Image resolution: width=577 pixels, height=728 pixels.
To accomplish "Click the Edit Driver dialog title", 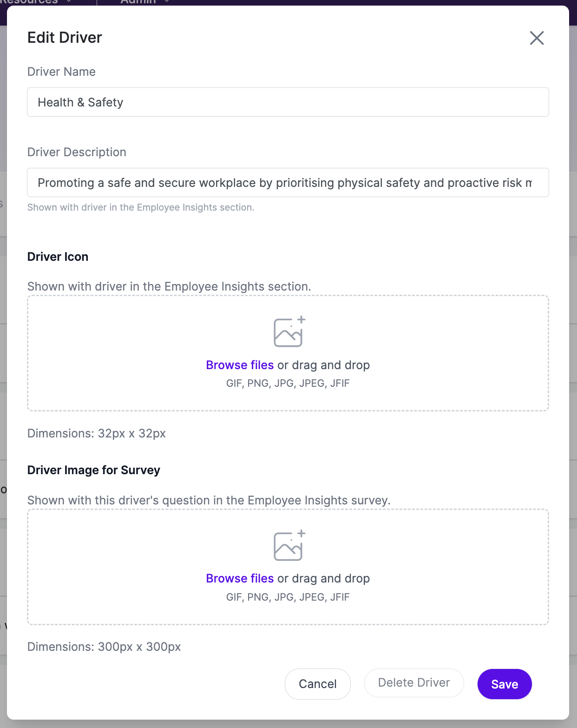I will click(x=65, y=38).
